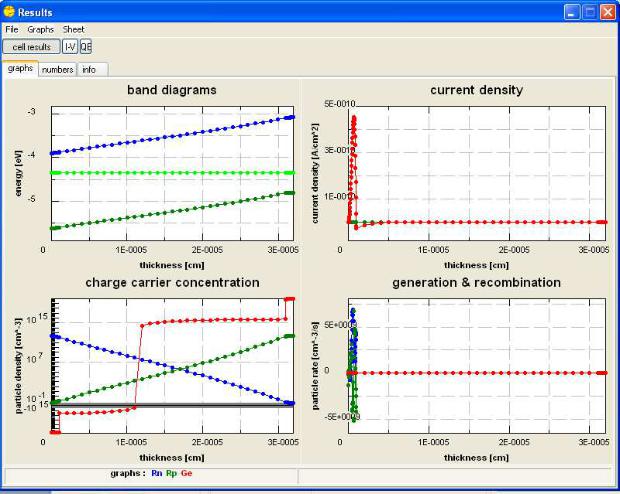Click the Ge legend label
The image size is (620, 494).
click(186, 473)
